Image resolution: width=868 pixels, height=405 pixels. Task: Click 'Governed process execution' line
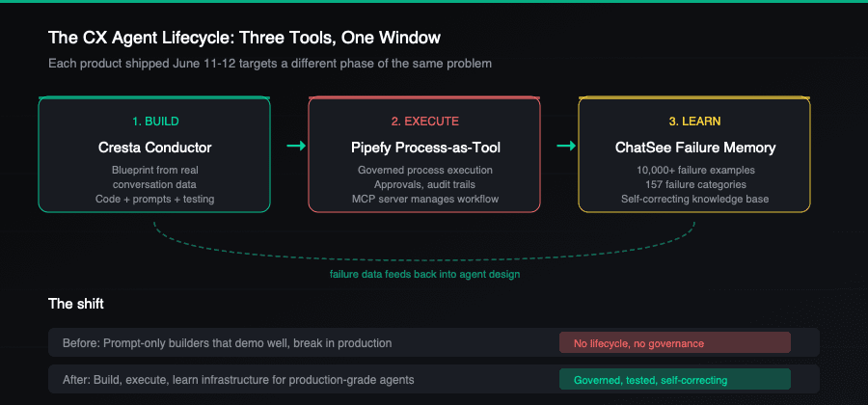point(425,171)
